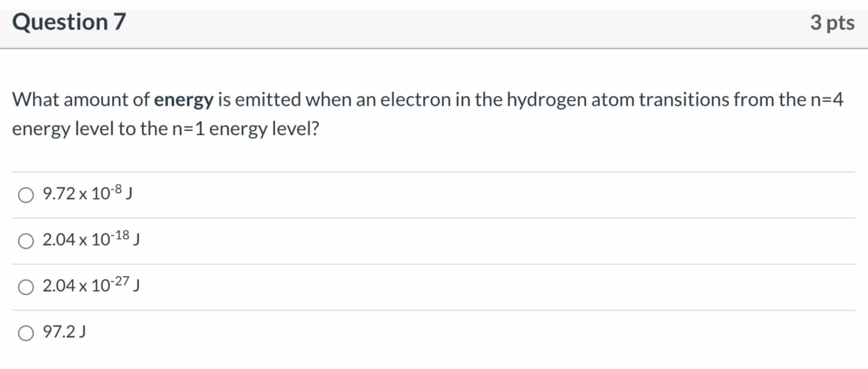Click the word "emitted" in the question
This screenshot has width=868, height=369.
268,100
